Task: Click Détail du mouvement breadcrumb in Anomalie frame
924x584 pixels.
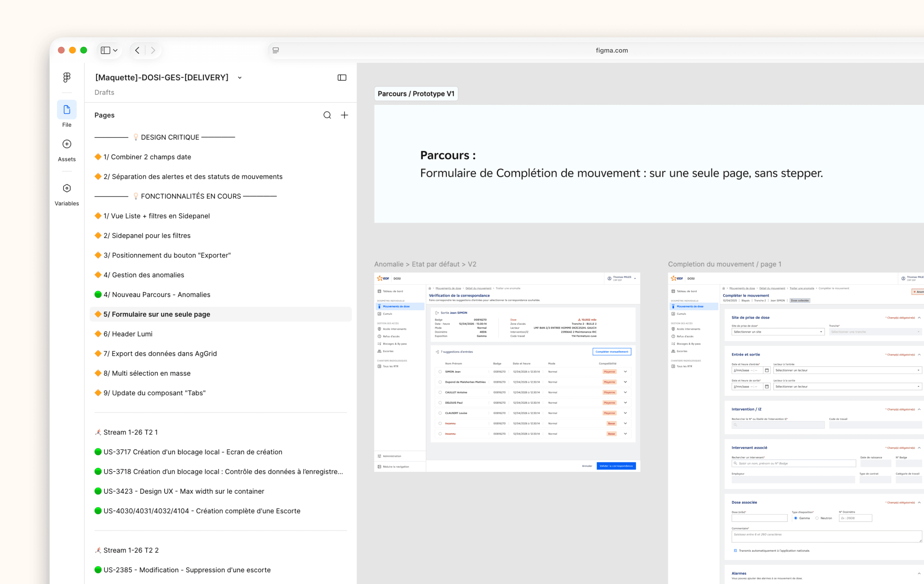Action: [478, 288]
